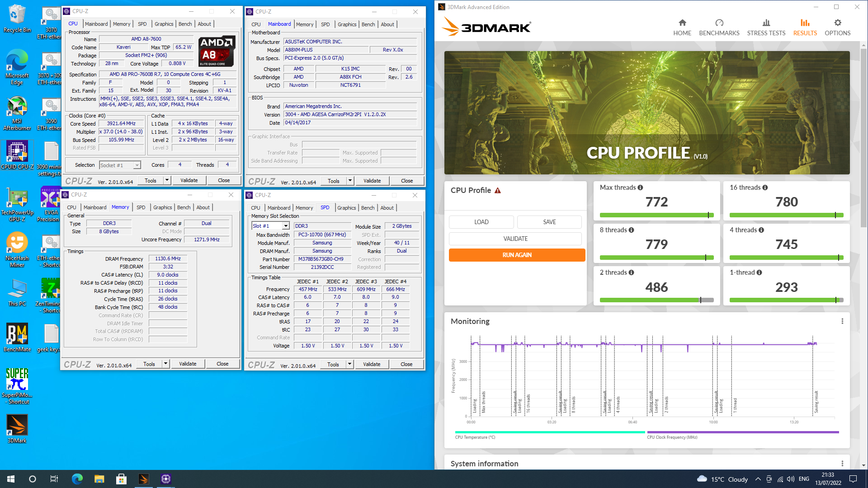Open 3DMark Results section
The width and height of the screenshot is (868, 488).
[x=805, y=27]
